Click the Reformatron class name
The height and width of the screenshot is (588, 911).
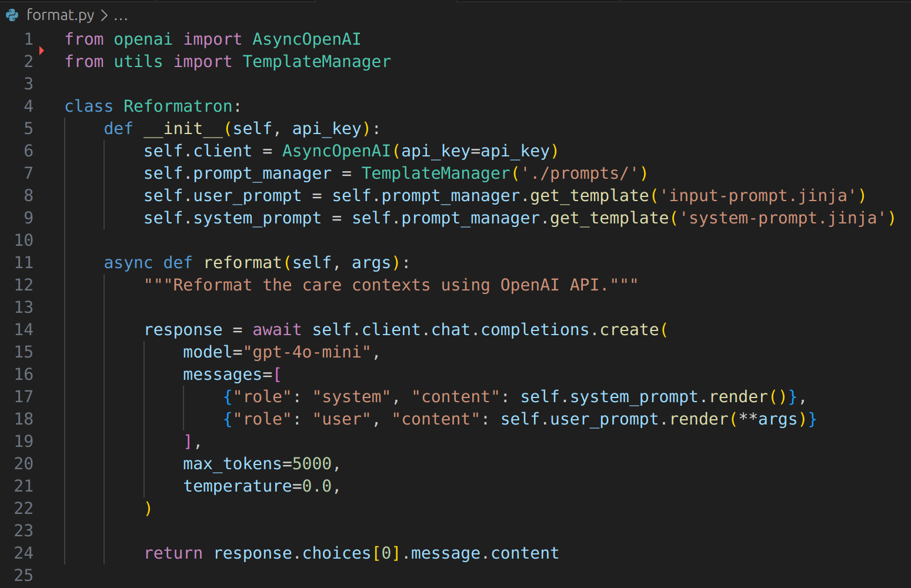coord(178,106)
